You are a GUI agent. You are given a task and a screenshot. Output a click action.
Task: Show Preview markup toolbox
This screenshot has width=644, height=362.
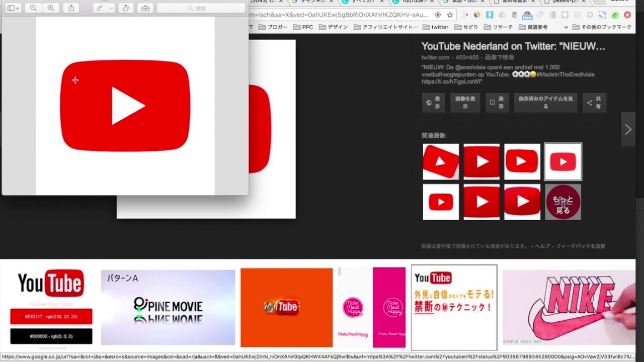click(145, 8)
